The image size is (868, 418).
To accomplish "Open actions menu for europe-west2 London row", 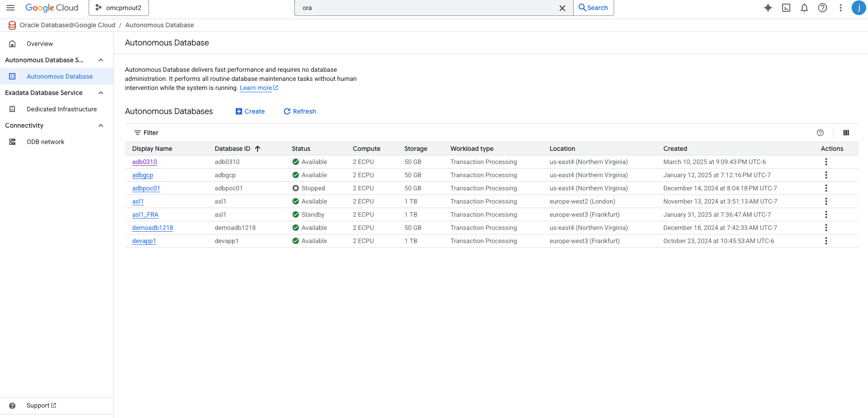I will (826, 201).
